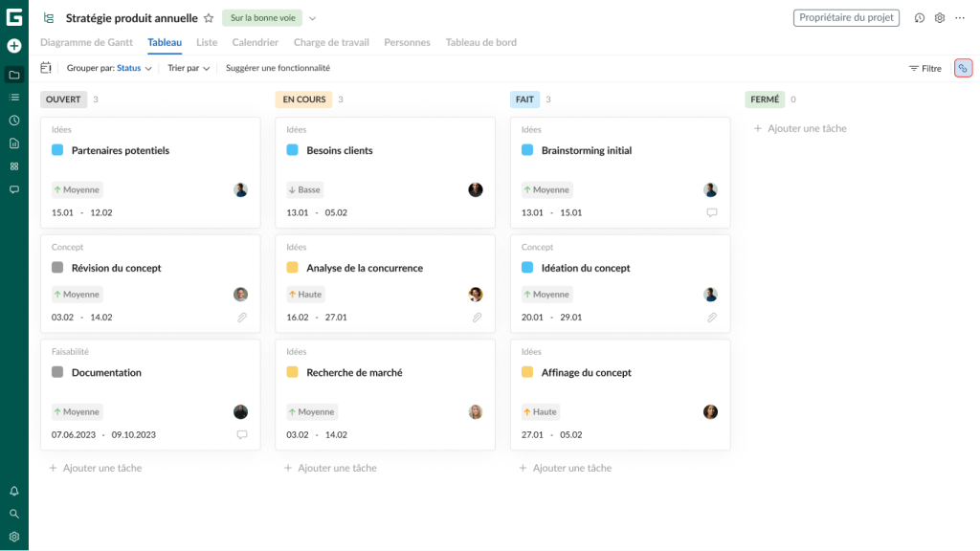The height and width of the screenshot is (551, 980).
Task: Open Grouper par Status dropdown
Action: (x=109, y=68)
